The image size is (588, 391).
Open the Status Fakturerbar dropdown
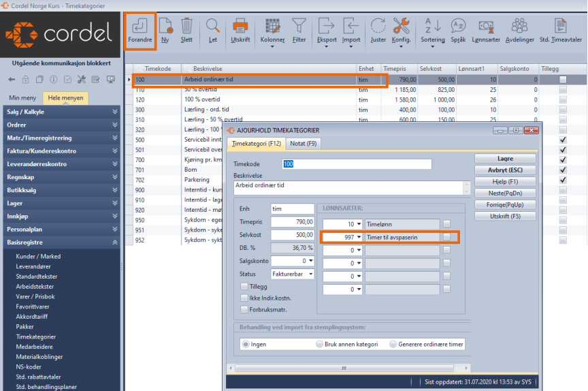point(311,274)
